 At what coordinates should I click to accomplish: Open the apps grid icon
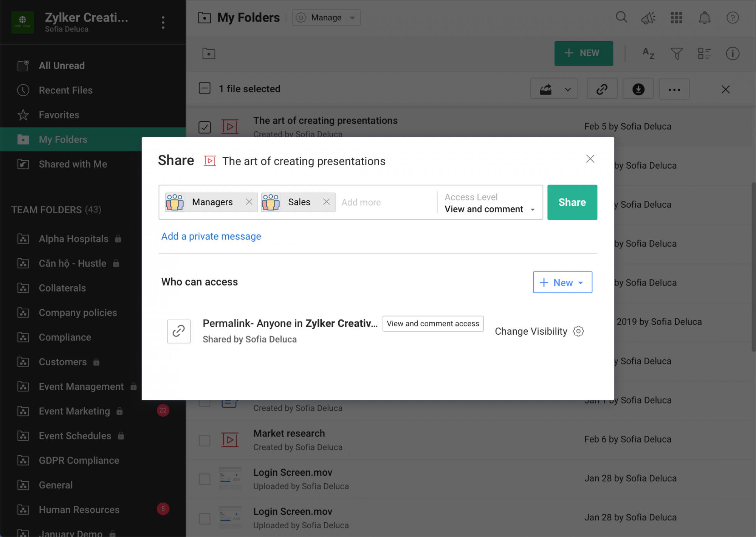click(x=676, y=17)
